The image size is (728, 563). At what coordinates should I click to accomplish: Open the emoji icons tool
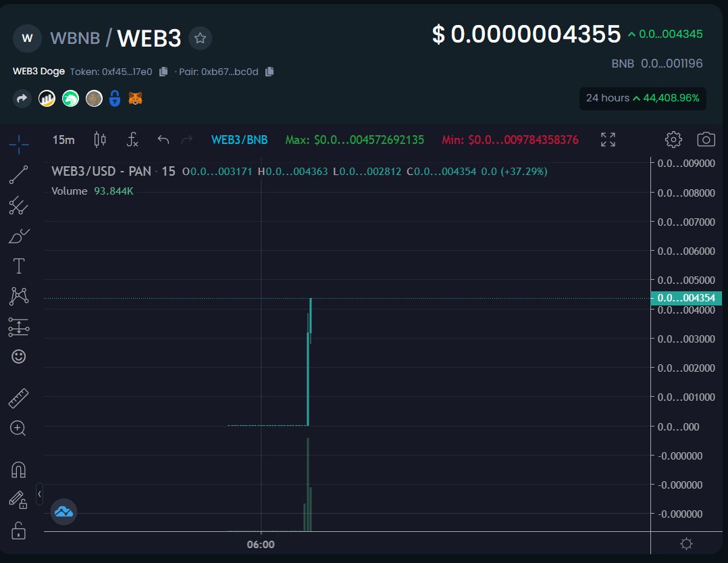[19, 357]
